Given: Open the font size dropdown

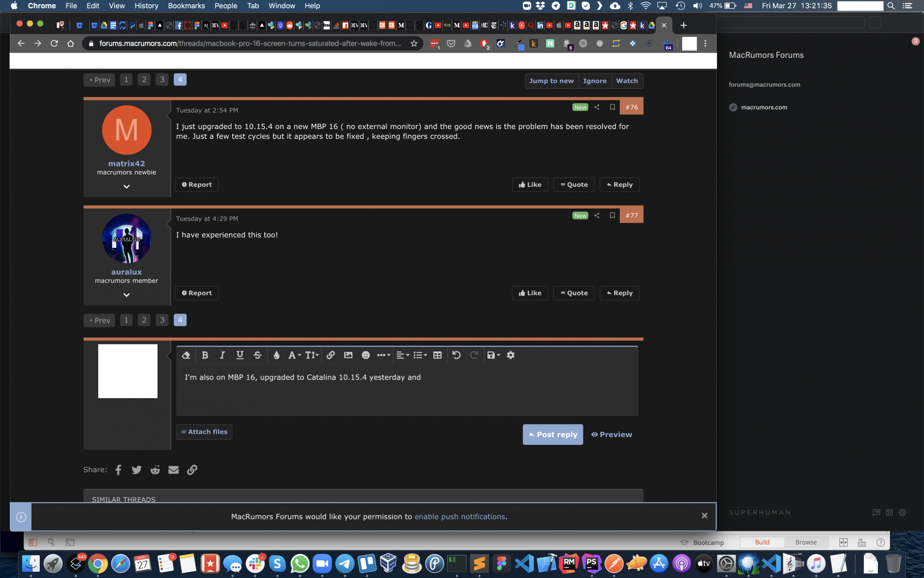Looking at the screenshot, I should (312, 355).
